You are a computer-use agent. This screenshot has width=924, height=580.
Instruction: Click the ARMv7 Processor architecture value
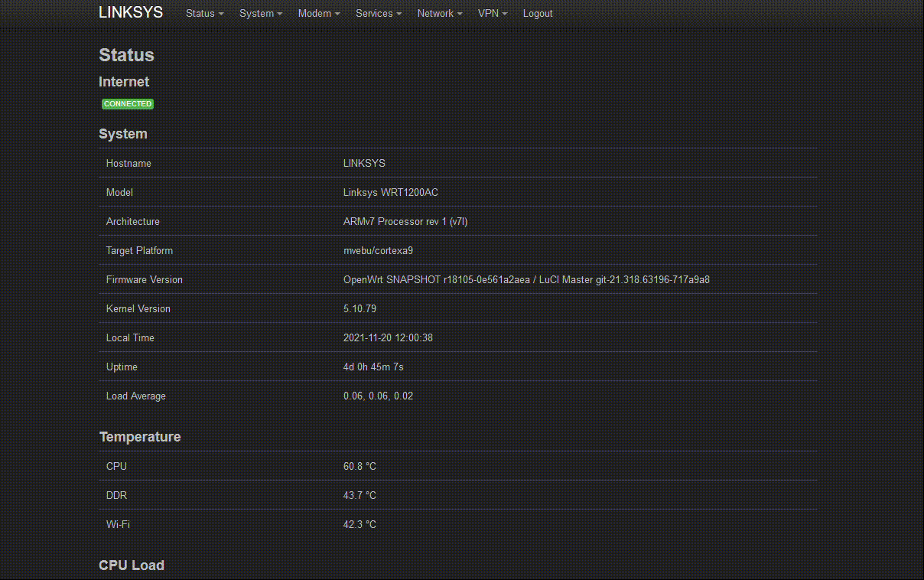[x=405, y=221]
